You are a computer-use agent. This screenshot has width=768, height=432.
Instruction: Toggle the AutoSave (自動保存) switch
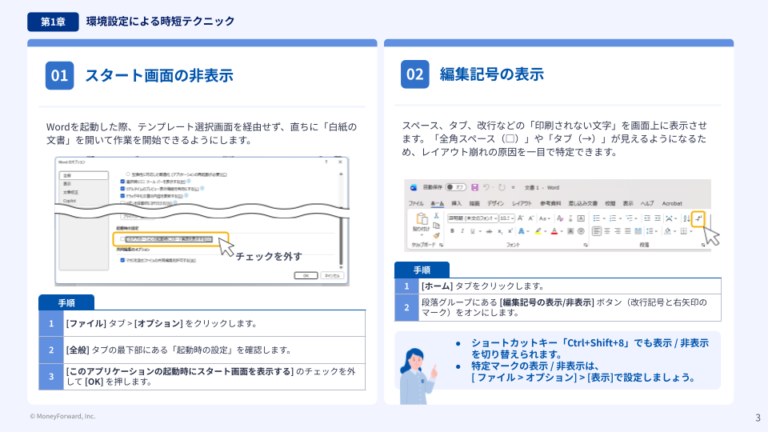456,187
